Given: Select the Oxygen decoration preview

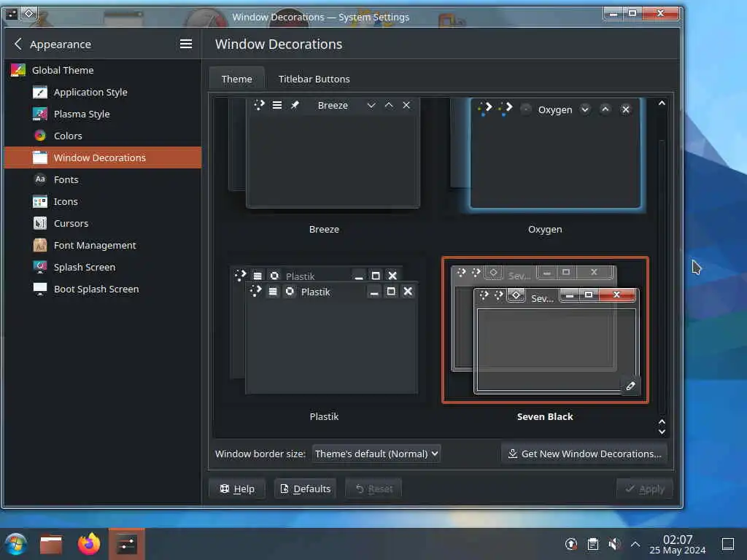Looking at the screenshot, I should tap(546, 154).
